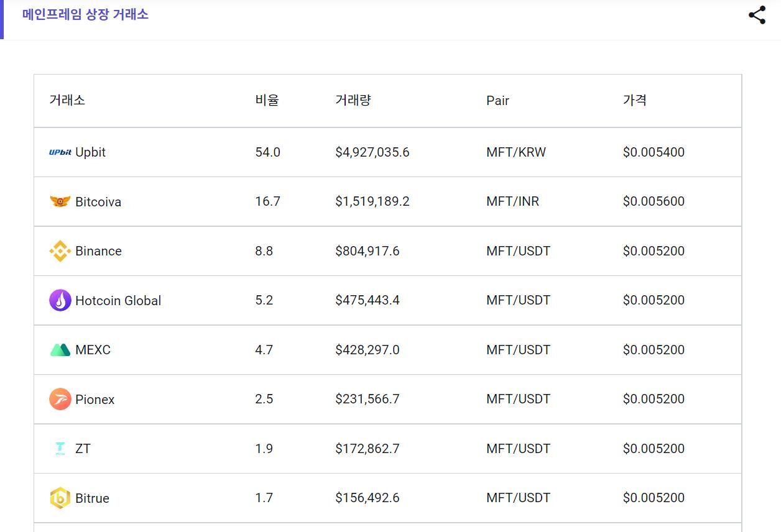This screenshot has width=781, height=532.
Task: Click the $0.005600 price for Bitcoiva
Action: coord(654,201)
